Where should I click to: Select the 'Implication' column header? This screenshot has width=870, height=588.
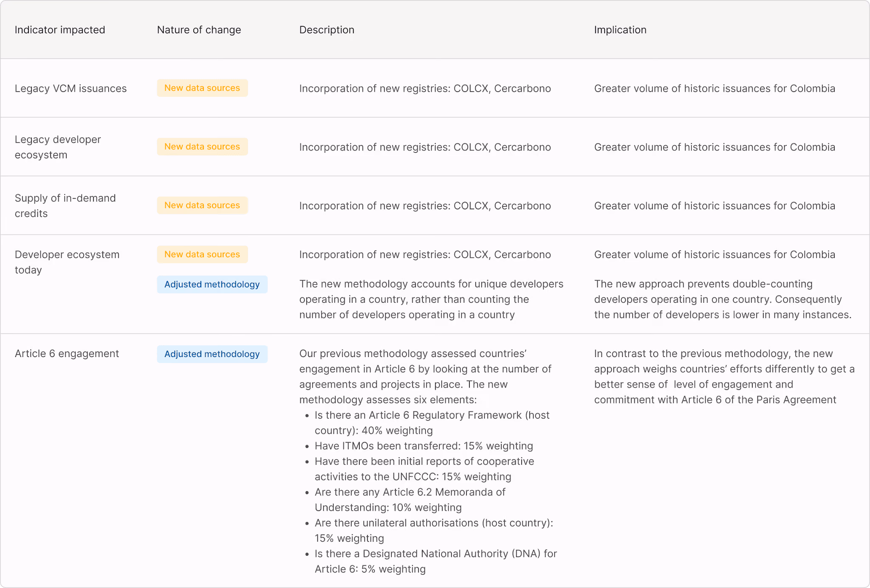620,30
